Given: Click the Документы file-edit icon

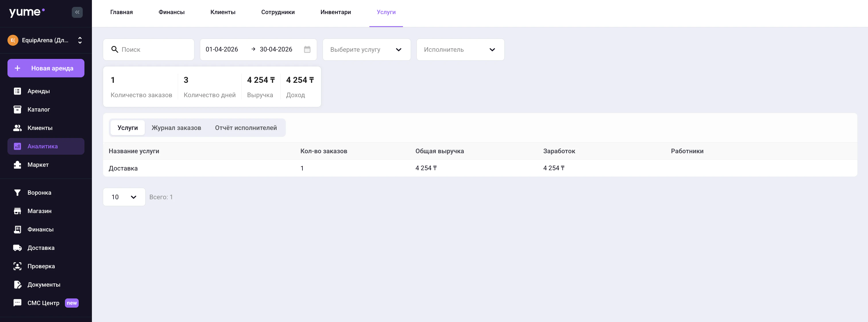Looking at the screenshot, I should click(x=17, y=285).
